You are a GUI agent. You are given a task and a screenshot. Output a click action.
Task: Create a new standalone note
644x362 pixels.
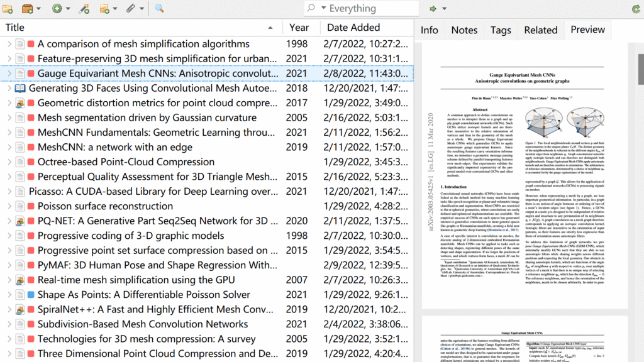point(104,9)
